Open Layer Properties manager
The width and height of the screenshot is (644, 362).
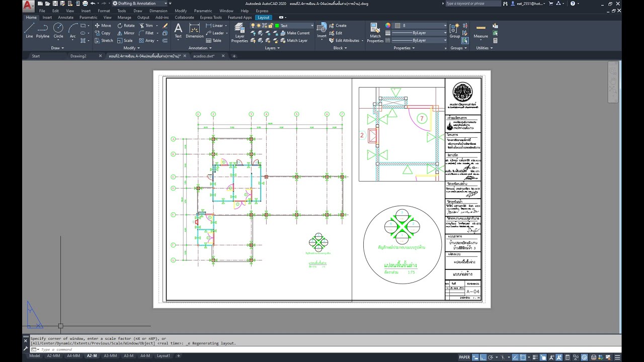239,32
